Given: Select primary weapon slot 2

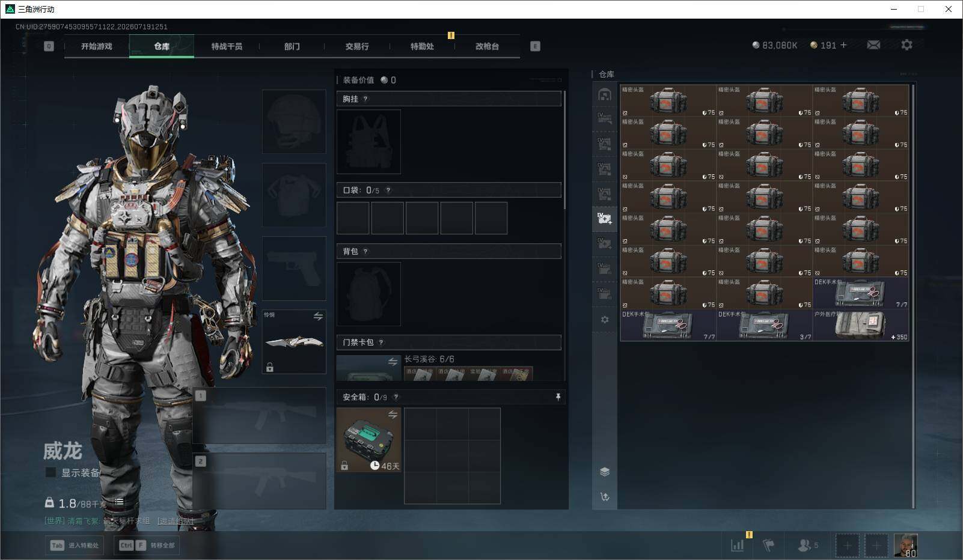Looking at the screenshot, I should 260,481.
